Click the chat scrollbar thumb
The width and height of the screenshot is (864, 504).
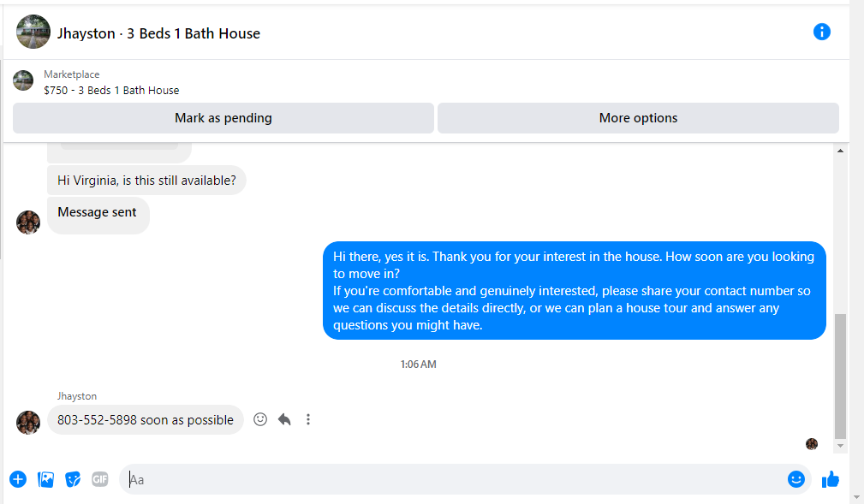(x=840, y=377)
